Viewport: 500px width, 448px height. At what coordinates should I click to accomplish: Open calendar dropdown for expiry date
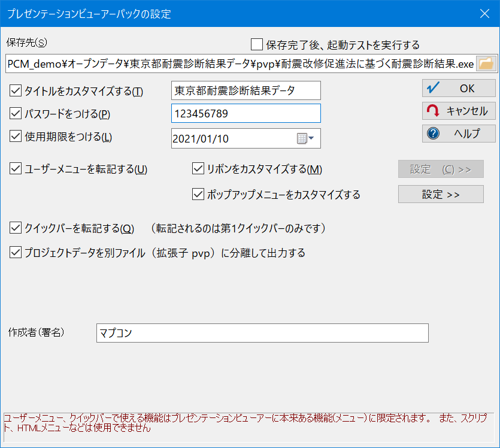(306, 138)
